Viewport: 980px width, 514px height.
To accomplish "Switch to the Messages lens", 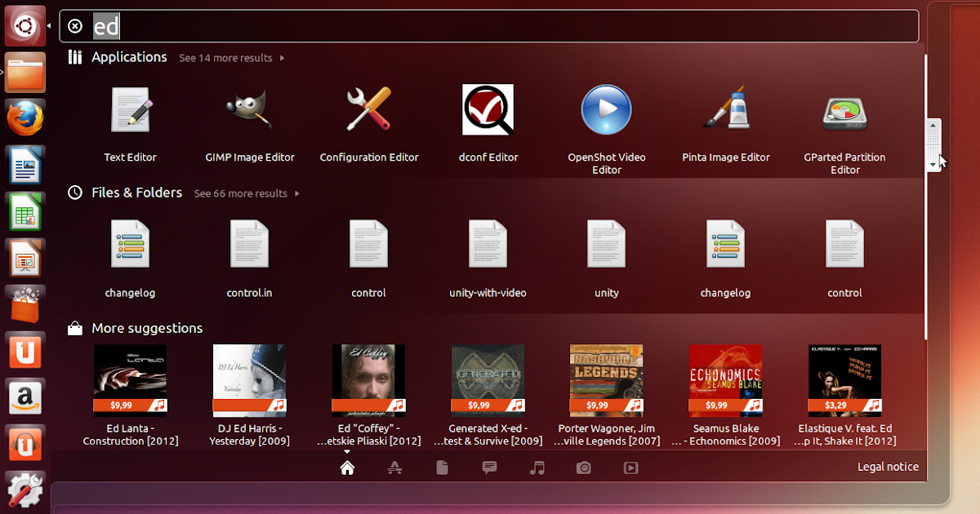I will pos(488,467).
